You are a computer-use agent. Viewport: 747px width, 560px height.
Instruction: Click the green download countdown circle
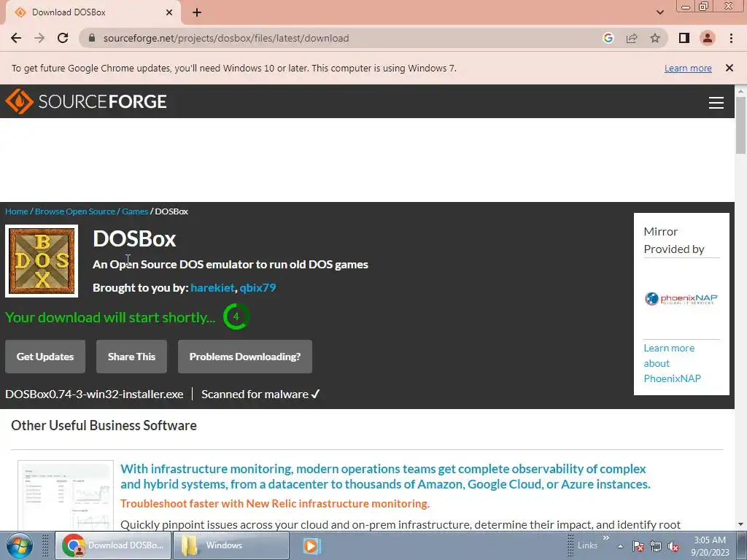pos(236,316)
